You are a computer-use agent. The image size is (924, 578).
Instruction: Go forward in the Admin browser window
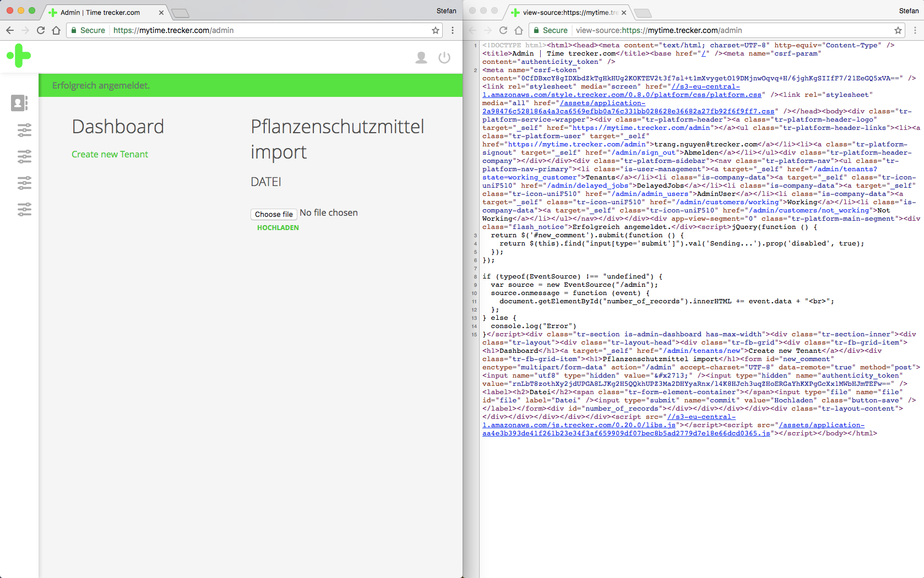pyautogui.click(x=25, y=30)
